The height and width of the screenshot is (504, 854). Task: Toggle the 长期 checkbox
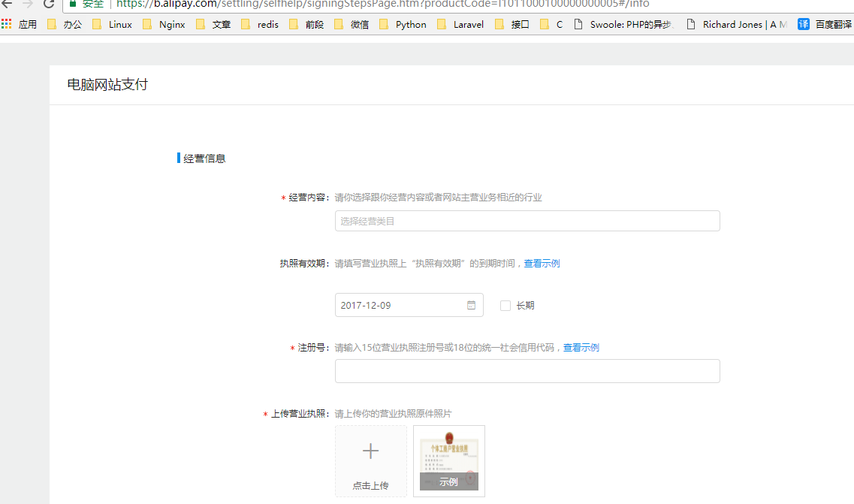tap(505, 306)
